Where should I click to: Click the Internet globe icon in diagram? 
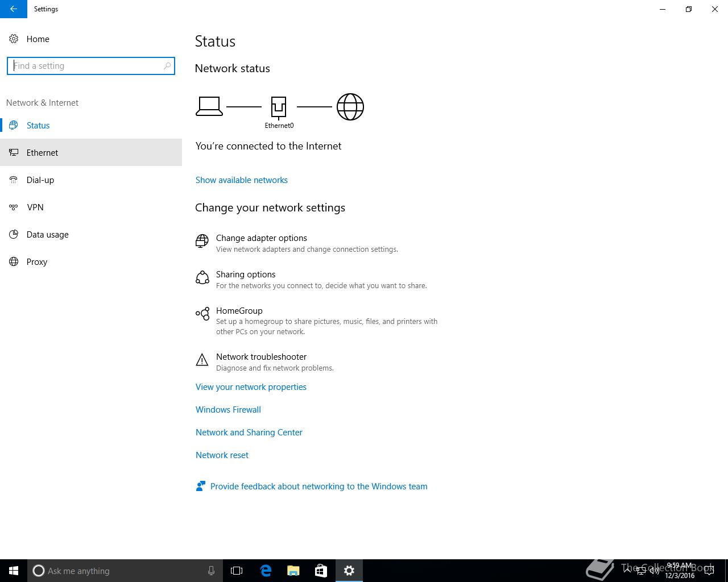(350, 107)
